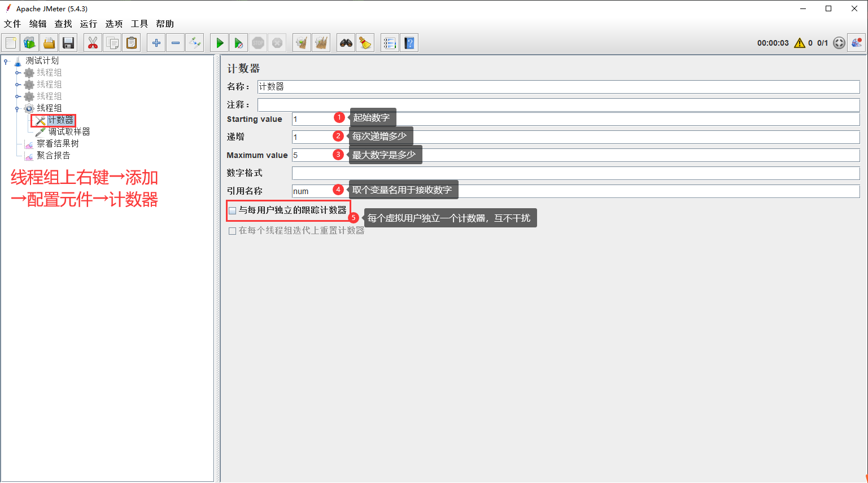Click the Function Helper list icon
The image size is (868, 483).
tap(390, 43)
